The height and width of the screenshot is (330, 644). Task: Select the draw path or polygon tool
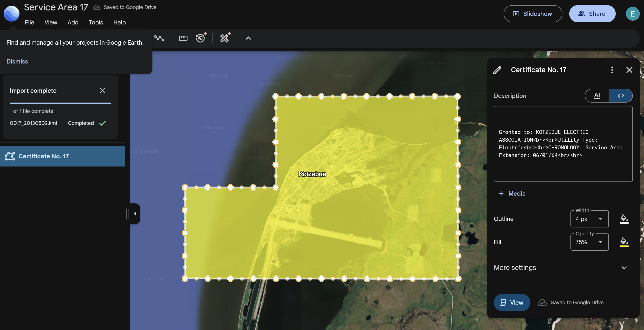coord(159,38)
